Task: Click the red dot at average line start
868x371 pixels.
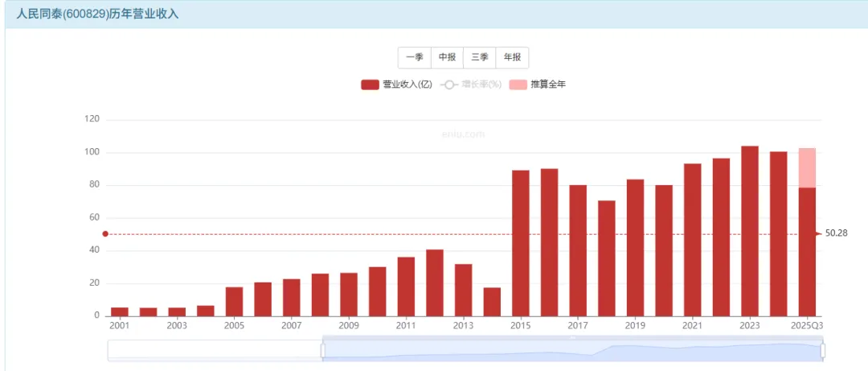Action: (x=105, y=234)
